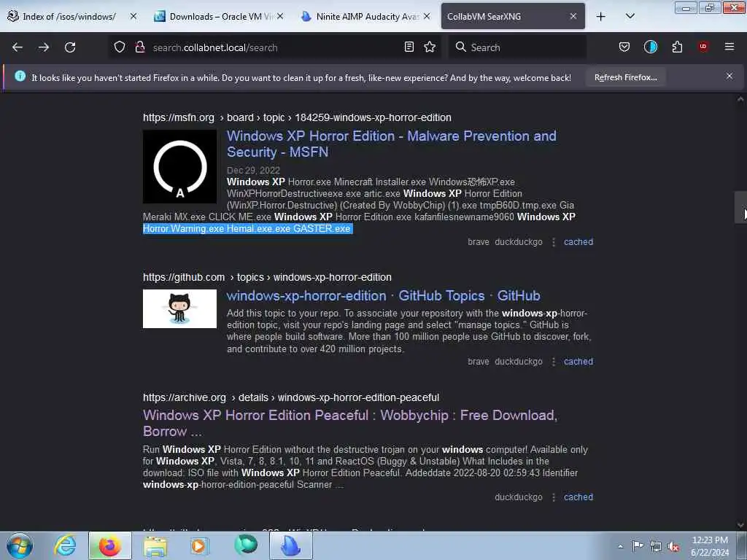Click the MSFN result thumbnail
The image size is (747, 560).
pyautogui.click(x=179, y=167)
